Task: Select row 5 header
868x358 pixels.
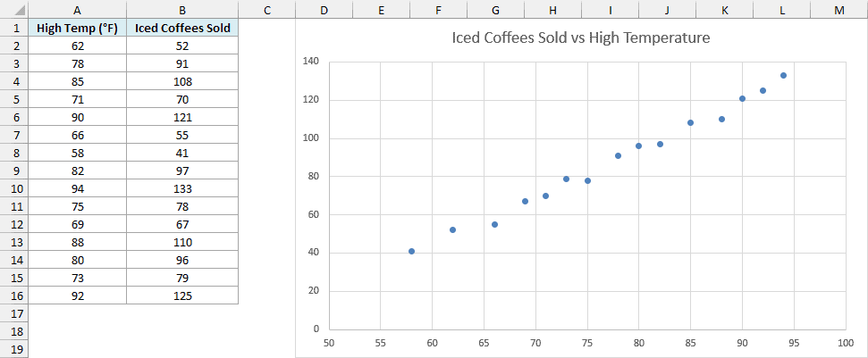Action: point(13,99)
